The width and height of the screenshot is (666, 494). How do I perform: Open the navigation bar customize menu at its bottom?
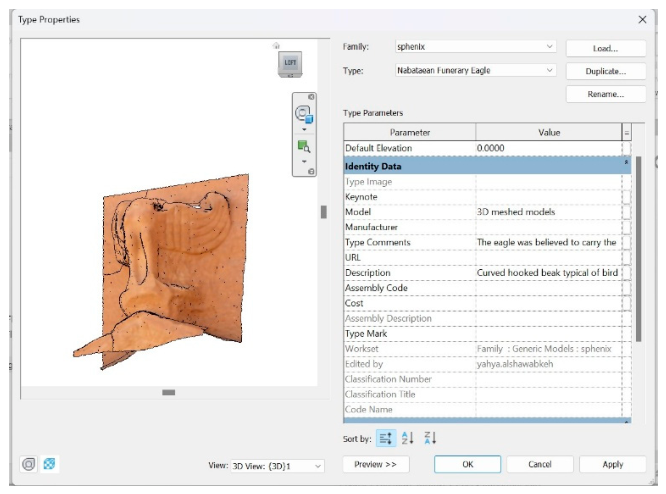click(x=311, y=172)
